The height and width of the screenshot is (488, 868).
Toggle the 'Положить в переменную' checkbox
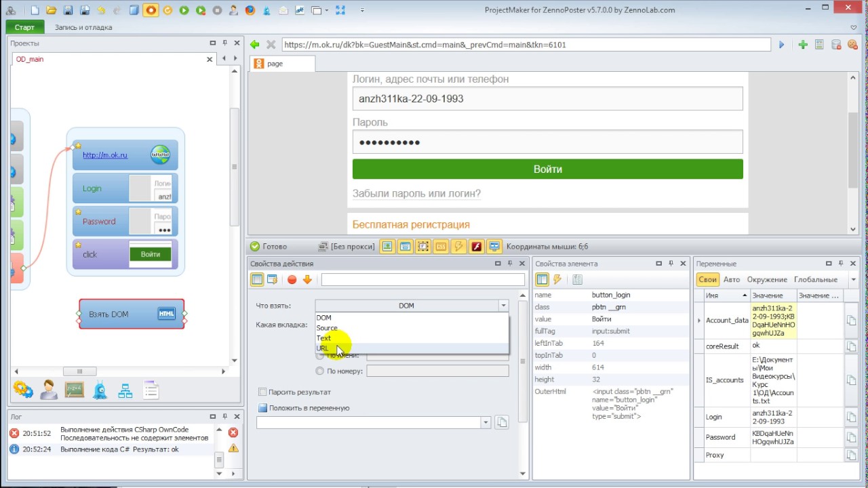click(262, 408)
